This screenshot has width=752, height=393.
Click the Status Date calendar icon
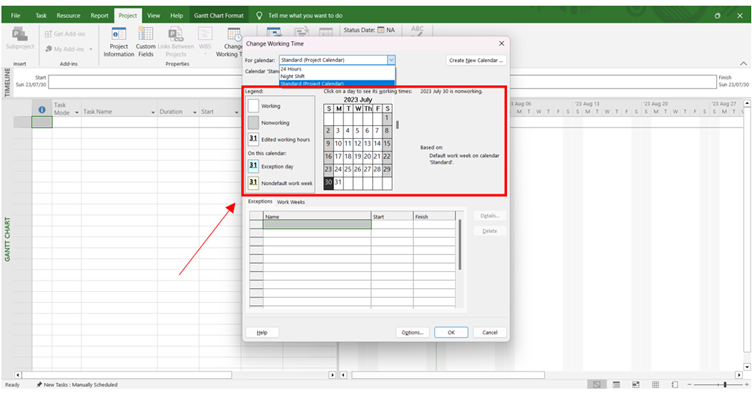pyautogui.click(x=381, y=30)
